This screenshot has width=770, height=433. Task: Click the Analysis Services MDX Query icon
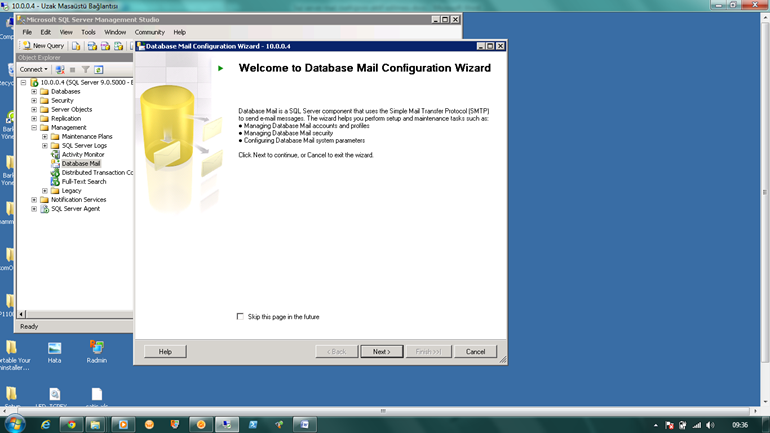[92, 46]
